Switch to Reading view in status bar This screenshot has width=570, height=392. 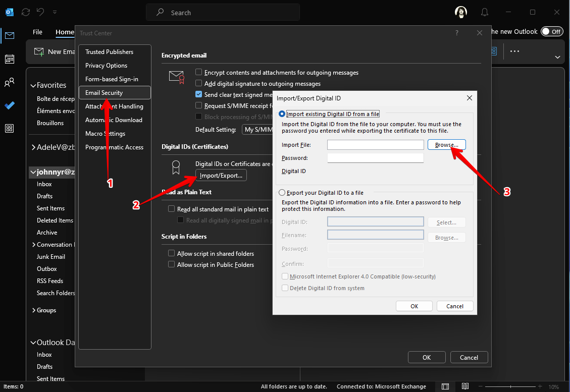click(x=464, y=386)
